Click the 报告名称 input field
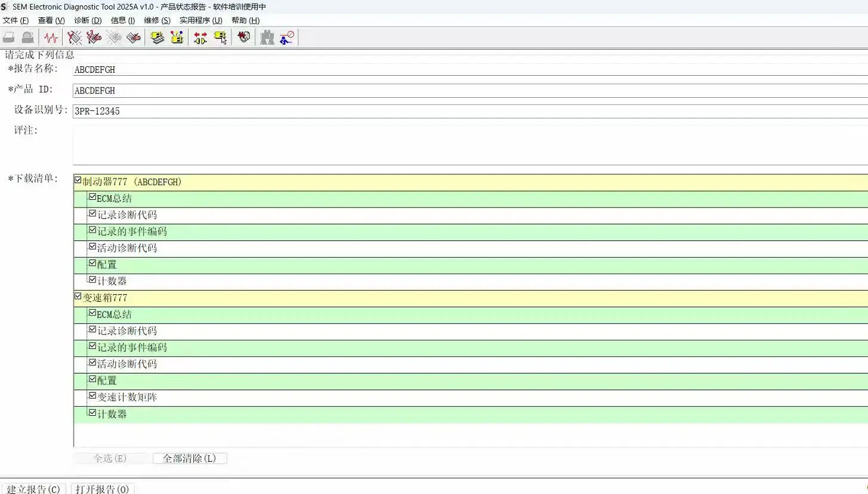Image resolution: width=868 pixels, height=494 pixels. pos(470,69)
